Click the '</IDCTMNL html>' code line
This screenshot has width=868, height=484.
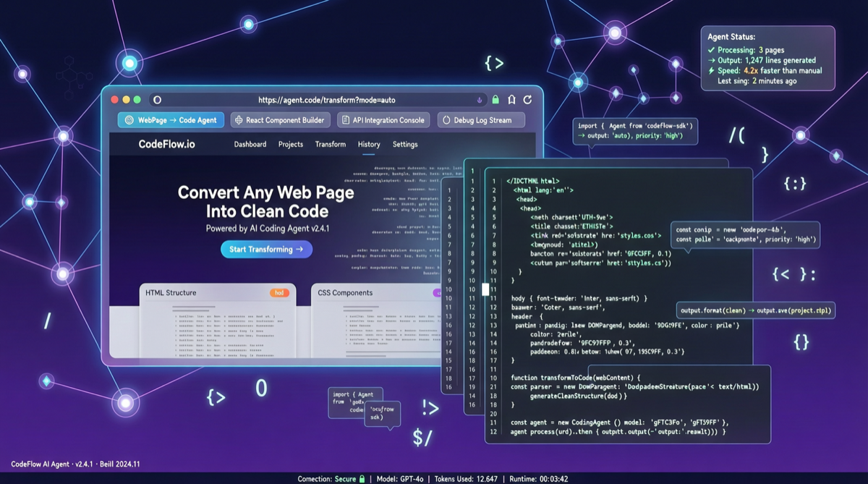pos(533,181)
